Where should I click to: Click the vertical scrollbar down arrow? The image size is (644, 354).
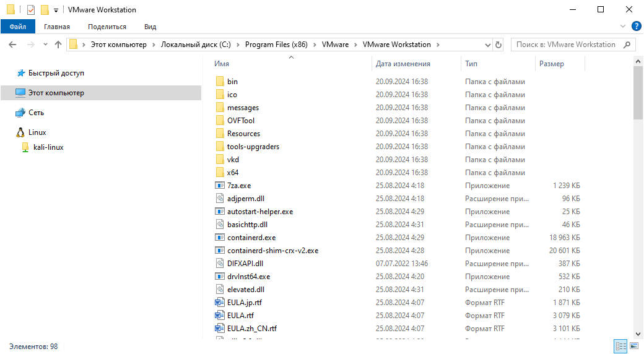point(638,334)
